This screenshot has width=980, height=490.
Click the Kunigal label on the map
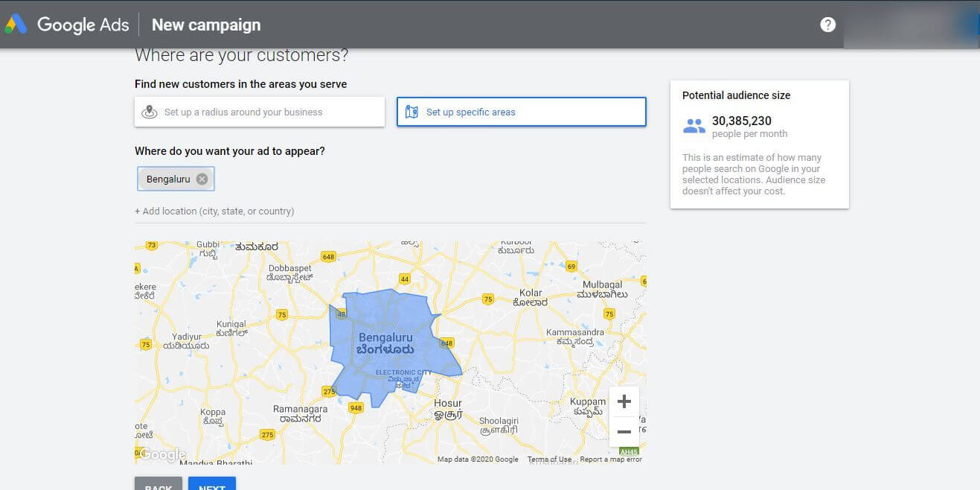pos(231,329)
